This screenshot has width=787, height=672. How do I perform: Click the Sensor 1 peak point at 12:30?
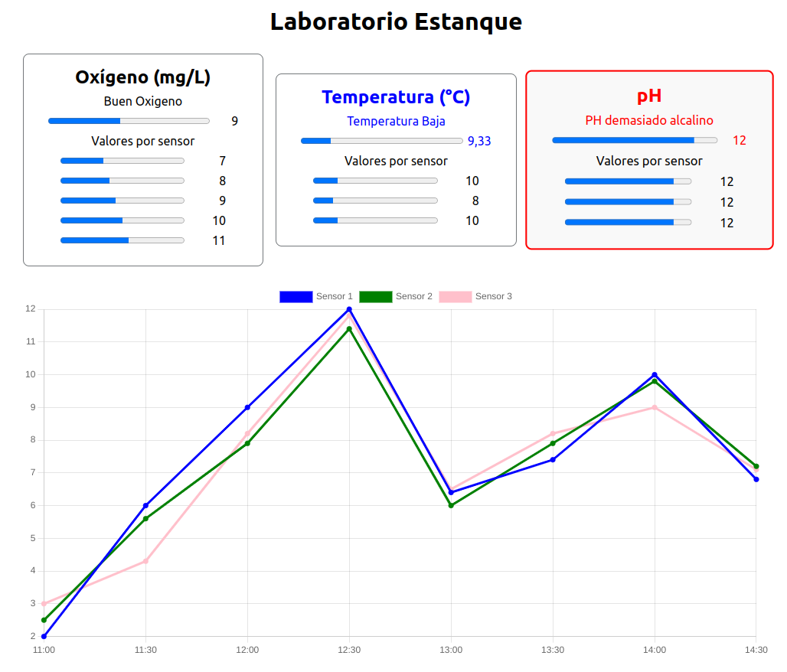coord(349,310)
